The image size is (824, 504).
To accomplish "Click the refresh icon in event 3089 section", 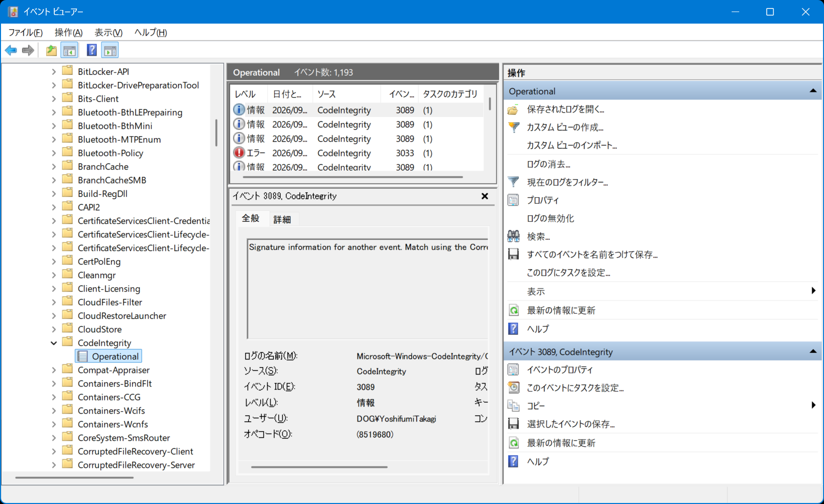I will point(513,443).
